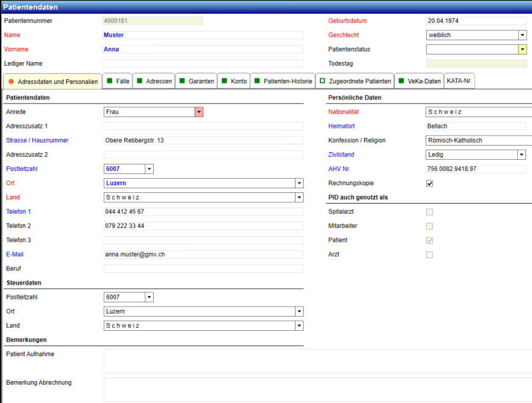Click the KATA-Nr. tab
The width and height of the screenshot is (532, 403).
pos(459,81)
